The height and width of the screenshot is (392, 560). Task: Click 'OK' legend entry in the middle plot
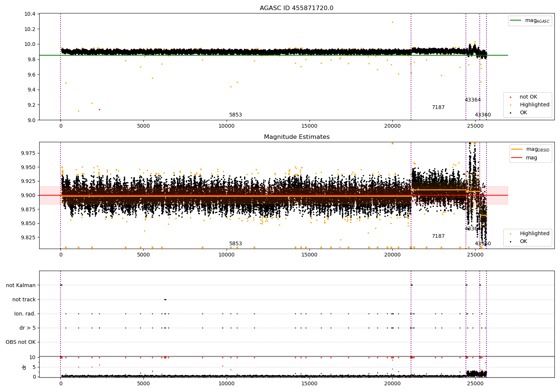pos(523,242)
